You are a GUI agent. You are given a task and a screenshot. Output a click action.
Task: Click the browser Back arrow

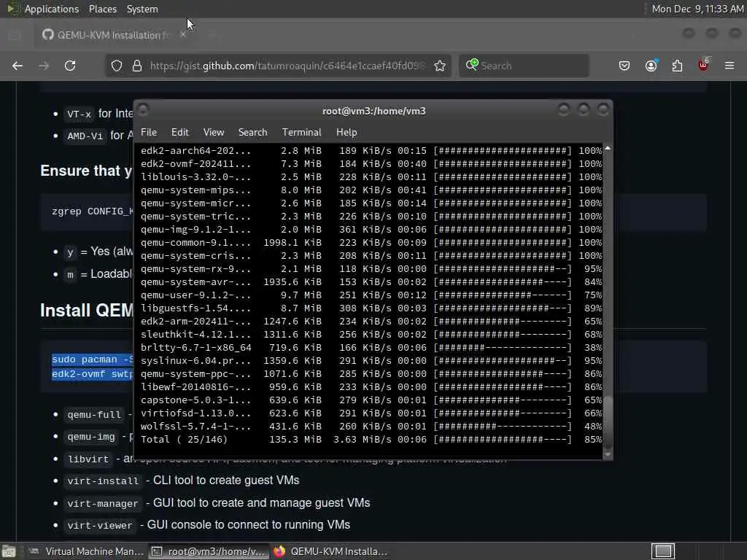[x=18, y=66]
